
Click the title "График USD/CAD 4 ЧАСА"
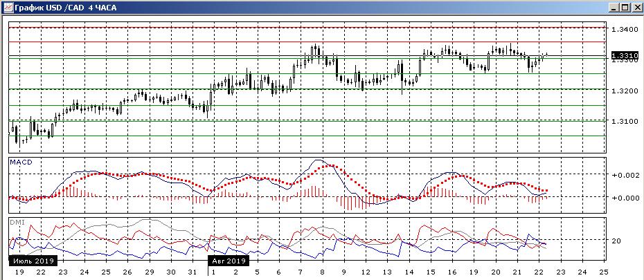point(62,7)
